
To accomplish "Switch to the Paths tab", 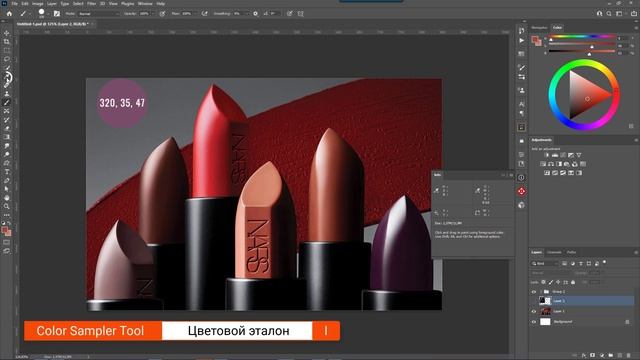I will coord(571,252).
